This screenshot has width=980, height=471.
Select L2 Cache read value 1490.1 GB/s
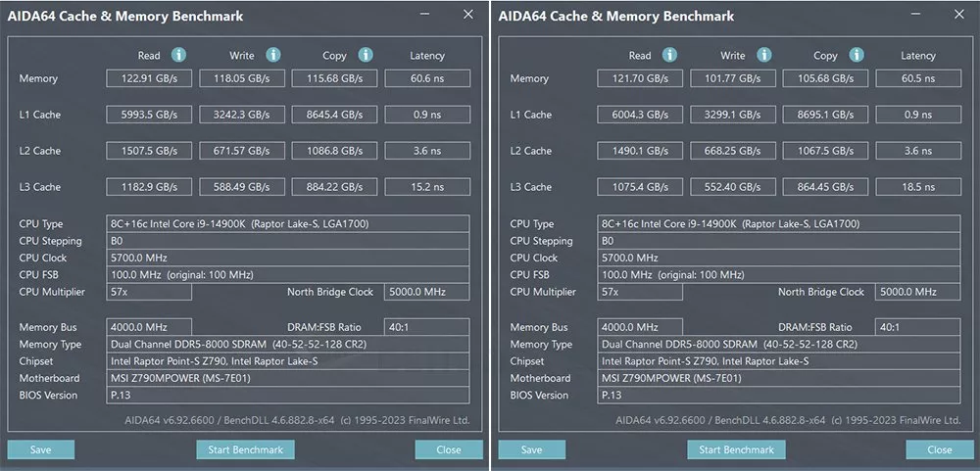coord(640,151)
